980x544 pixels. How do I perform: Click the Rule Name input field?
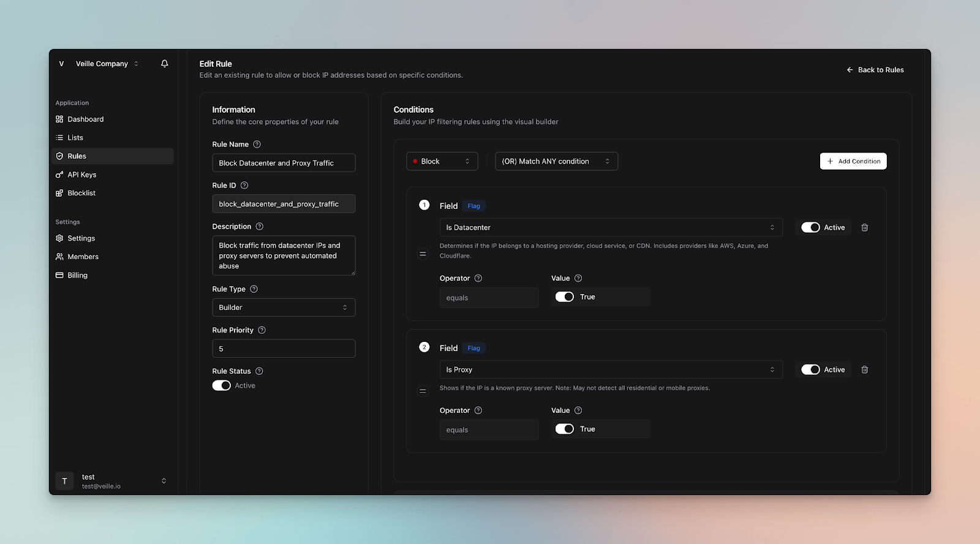284,163
